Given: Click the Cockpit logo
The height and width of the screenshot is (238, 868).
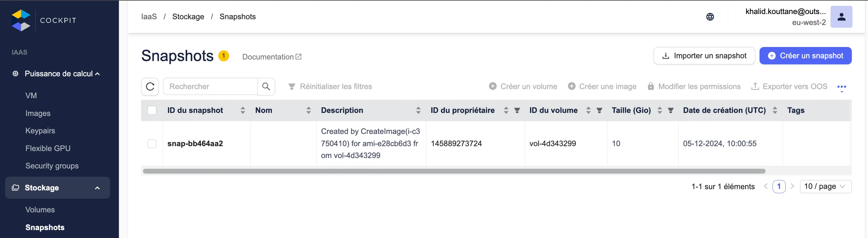Looking at the screenshot, I should point(21,20).
